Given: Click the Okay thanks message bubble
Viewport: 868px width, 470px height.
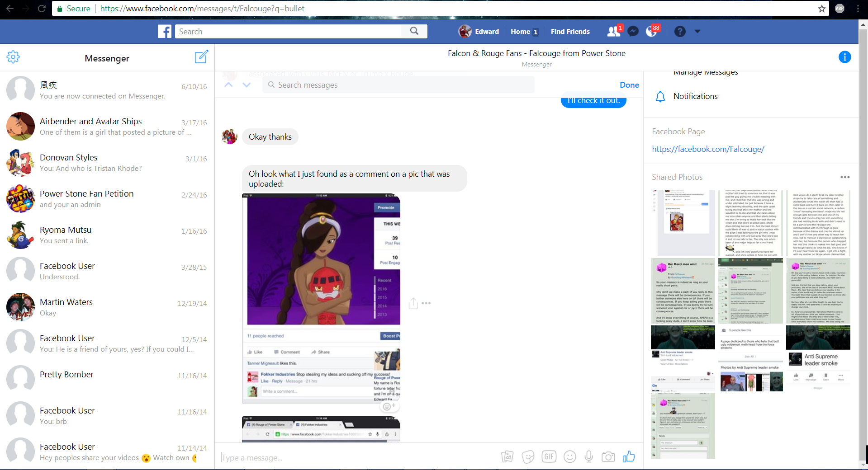Looking at the screenshot, I should tap(270, 137).
